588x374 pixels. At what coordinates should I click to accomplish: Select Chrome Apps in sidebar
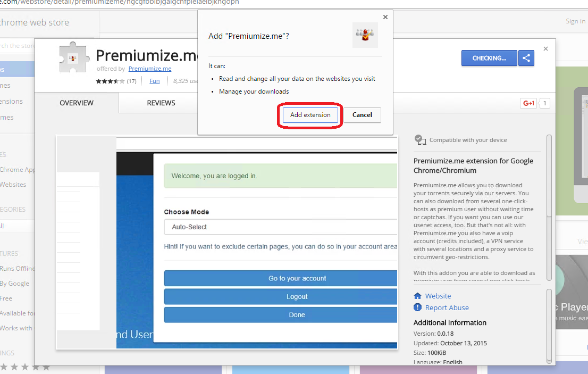point(17,170)
